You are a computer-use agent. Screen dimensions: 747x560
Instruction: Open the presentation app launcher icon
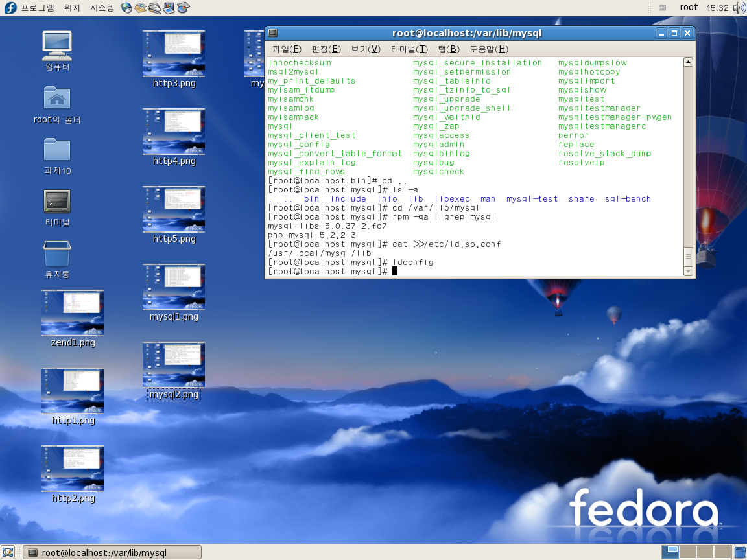click(x=169, y=8)
